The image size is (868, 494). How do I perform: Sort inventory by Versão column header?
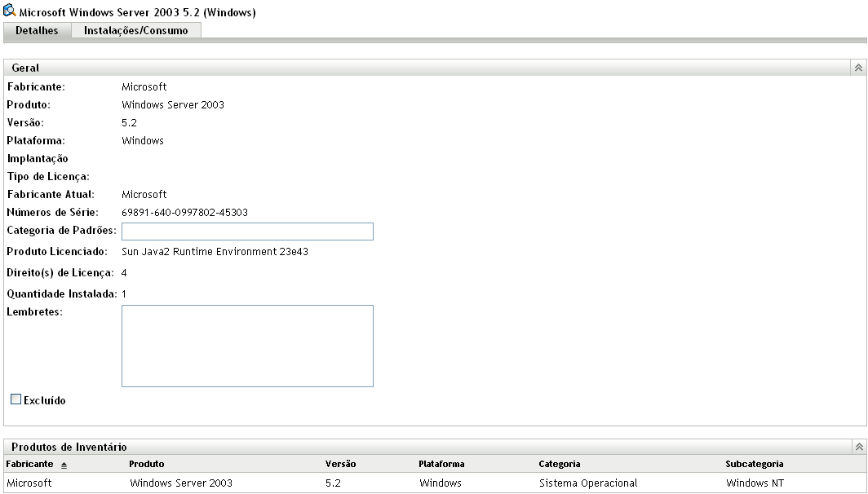(x=340, y=464)
